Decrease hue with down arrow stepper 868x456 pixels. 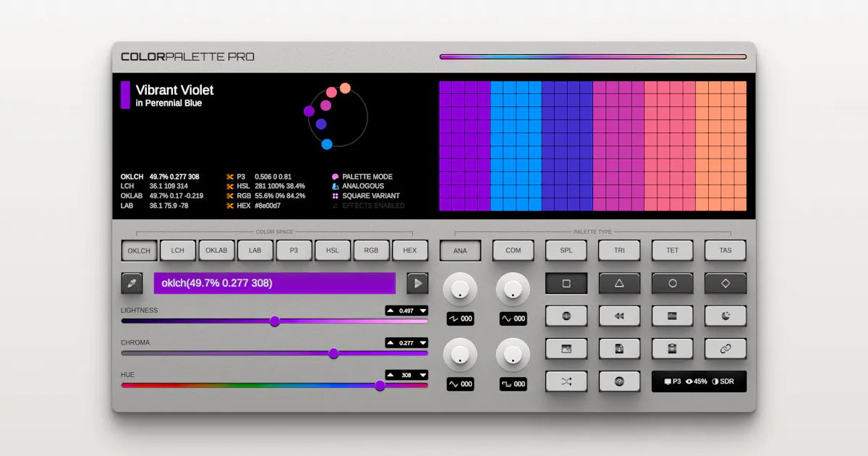click(422, 375)
